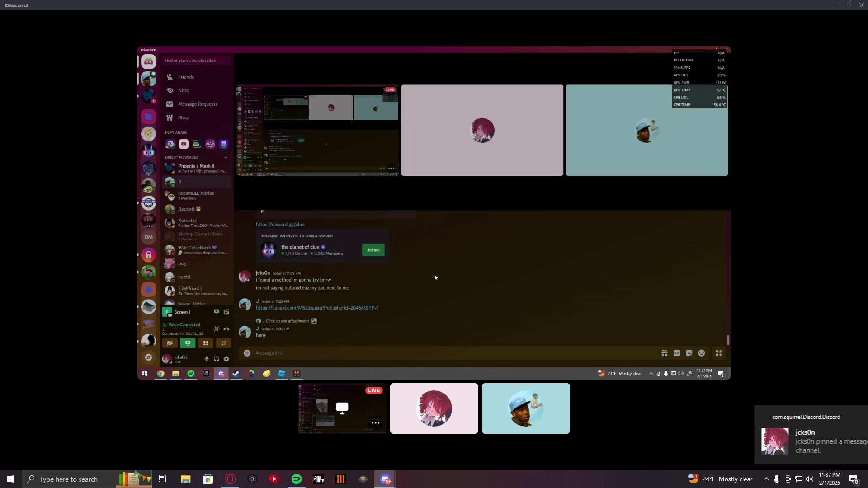868x488 pixels.
Task: Toggle the green screen share button
Action: (188, 343)
